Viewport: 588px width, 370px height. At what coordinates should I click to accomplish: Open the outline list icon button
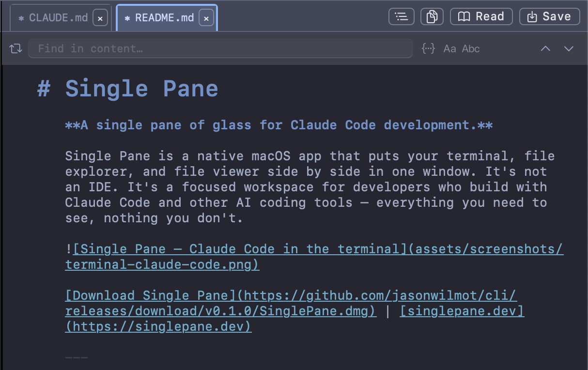401,16
